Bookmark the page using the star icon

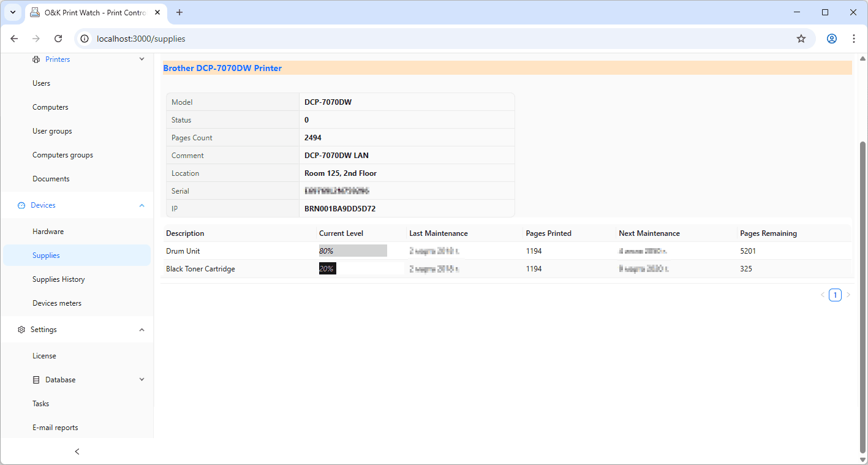point(801,38)
